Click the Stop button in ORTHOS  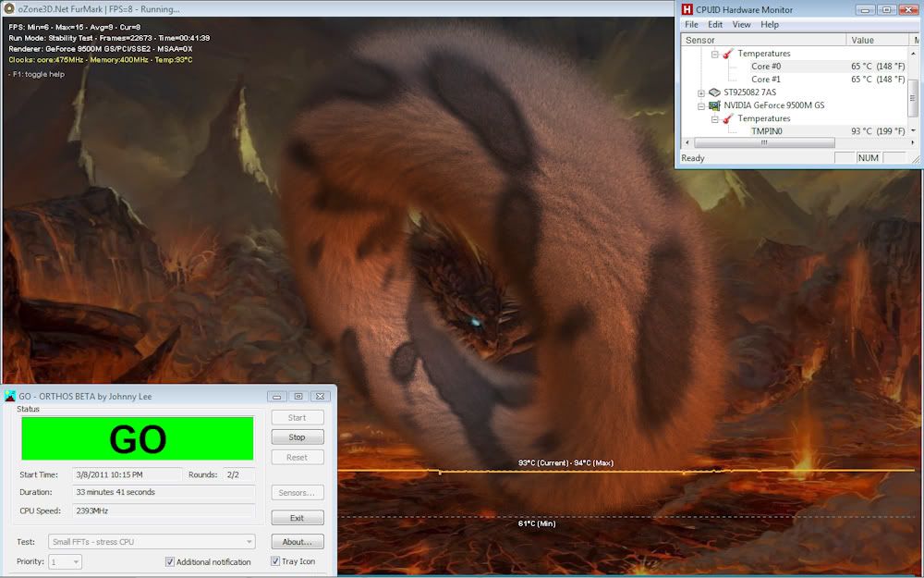pyautogui.click(x=297, y=437)
